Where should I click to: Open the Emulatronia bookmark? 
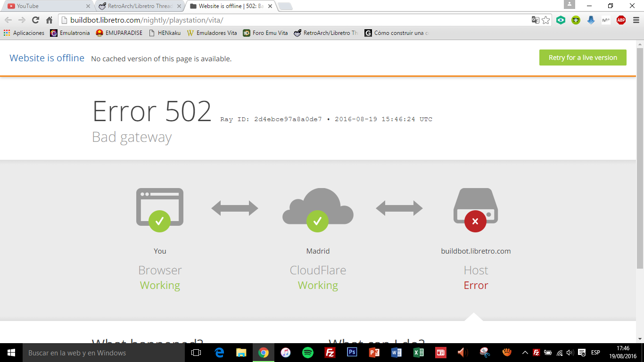pos(70,33)
